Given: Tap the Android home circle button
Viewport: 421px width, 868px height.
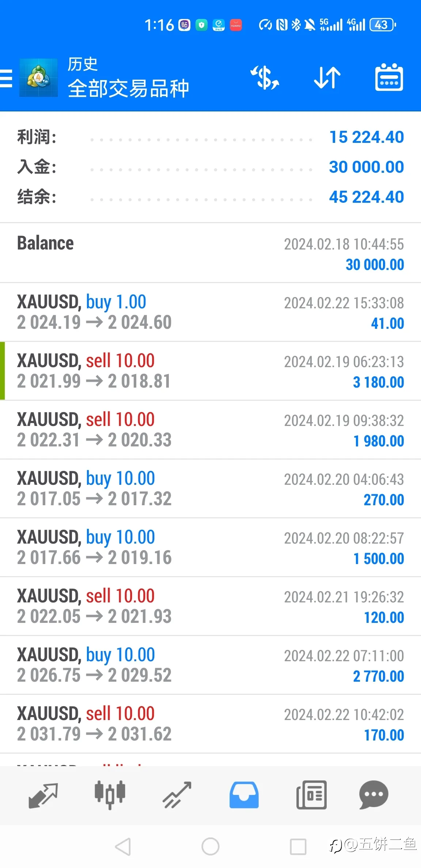Looking at the screenshot, I should tap(210, 846).
